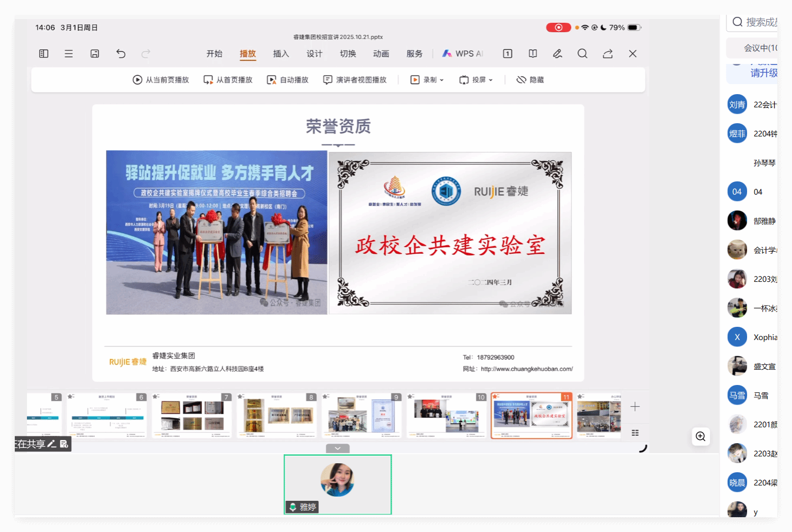Open the reading mode book icon

tap(532, 53)
